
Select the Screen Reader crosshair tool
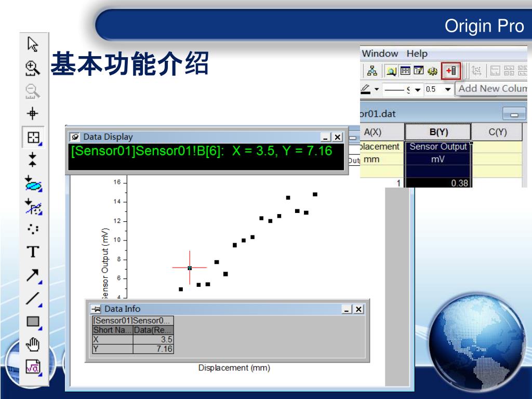click(x=33, y=113)
